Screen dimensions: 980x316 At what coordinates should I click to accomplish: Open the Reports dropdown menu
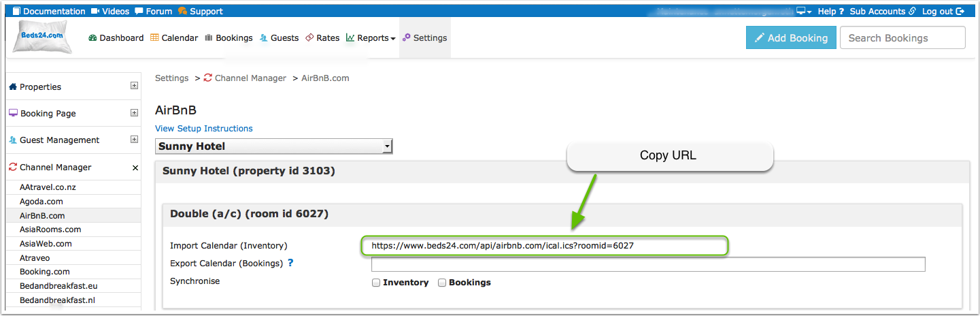pyautogui.click(x=371, y=38)
